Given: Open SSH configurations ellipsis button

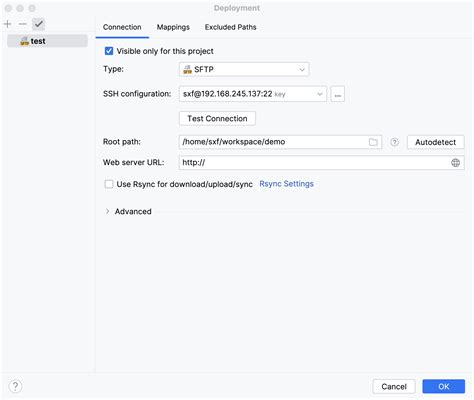Looking at the screenshot, I should 337,94.
